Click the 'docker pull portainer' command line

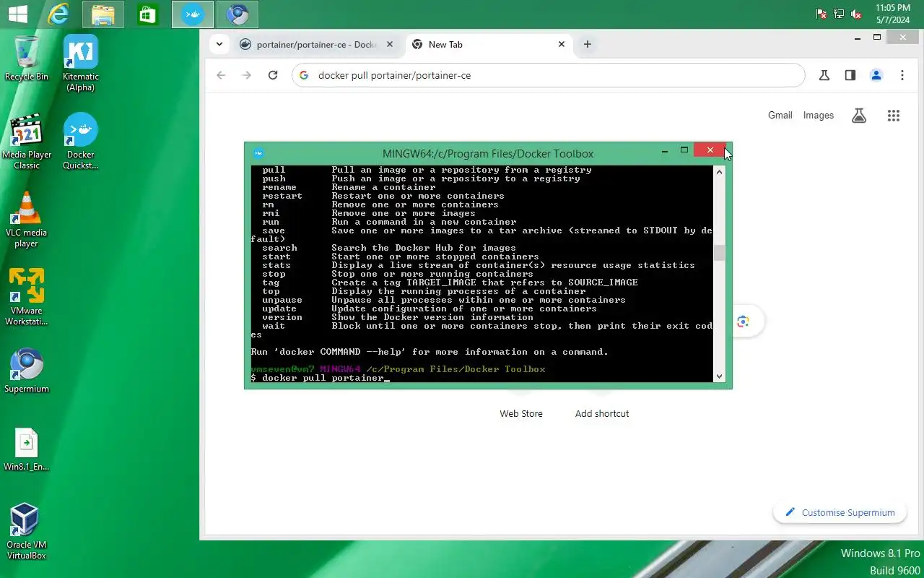[320, 378]
